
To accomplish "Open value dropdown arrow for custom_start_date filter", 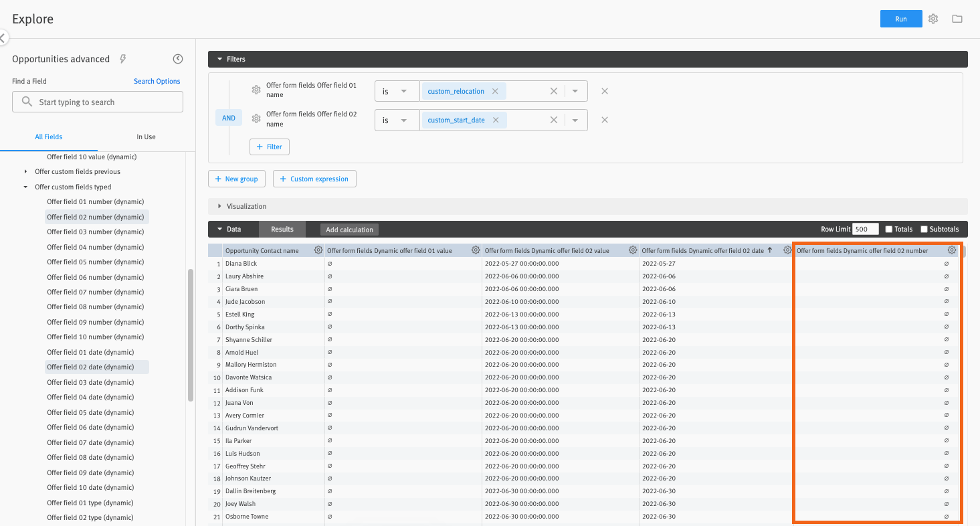I will [575, 120].
